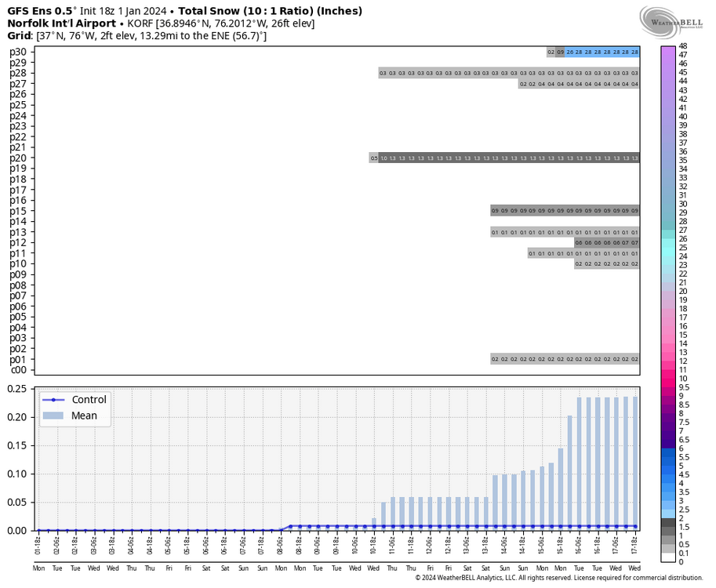Select the p30 member row label
Screen dimensions: 716x588
point(18,52)
